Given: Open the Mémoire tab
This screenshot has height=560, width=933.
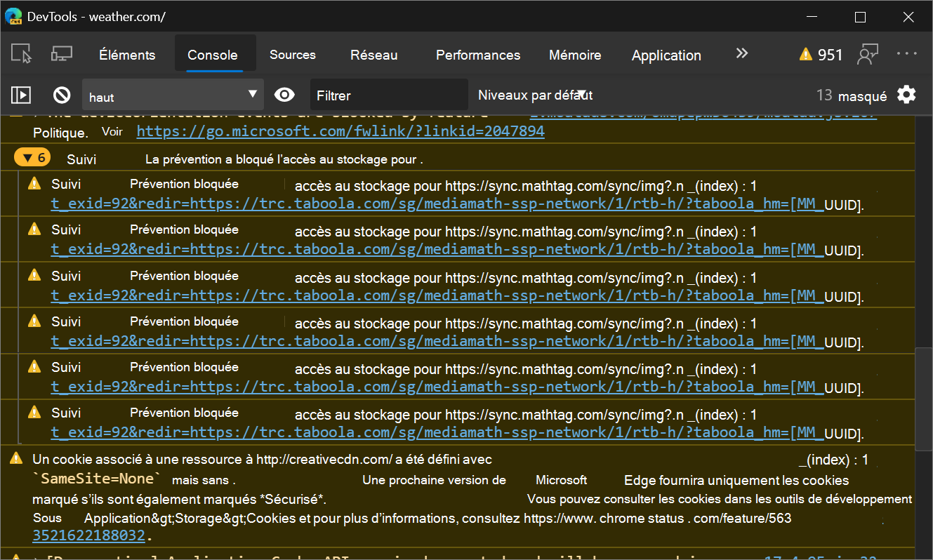Looking at the screenshot, I should click(575, 55).
